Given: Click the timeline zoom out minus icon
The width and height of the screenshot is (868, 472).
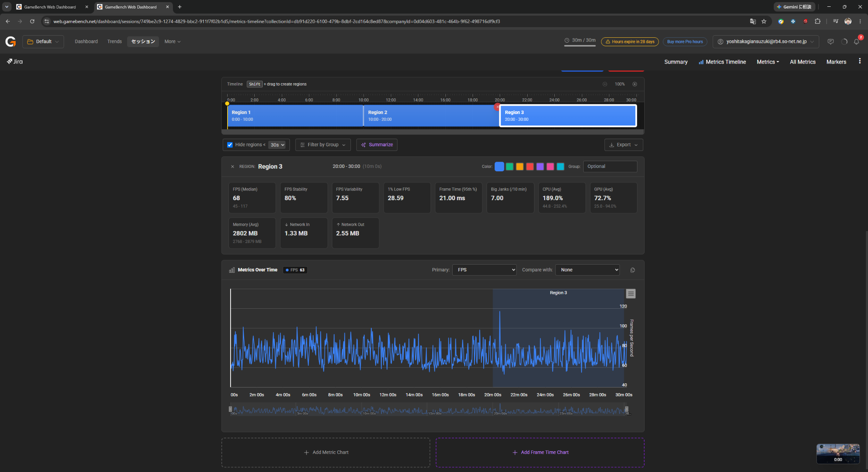Looking at the screenshot, I should pos(605,84).
